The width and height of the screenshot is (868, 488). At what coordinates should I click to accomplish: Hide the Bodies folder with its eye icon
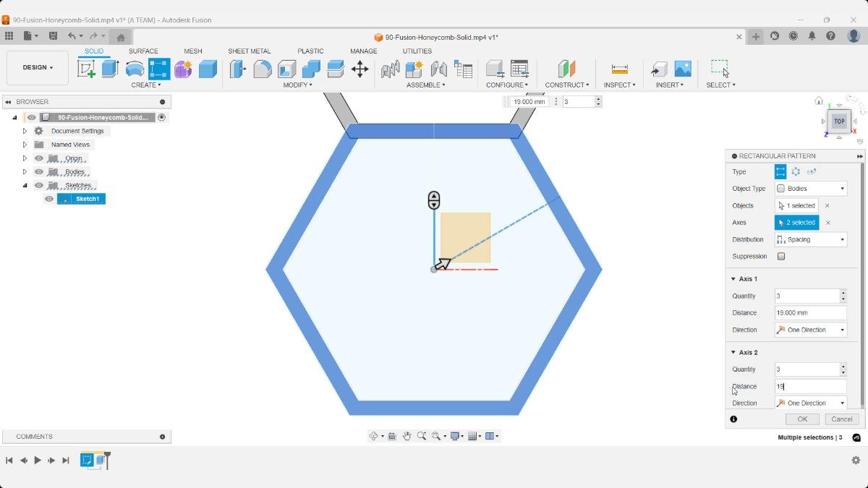click(x=39, y=171)
